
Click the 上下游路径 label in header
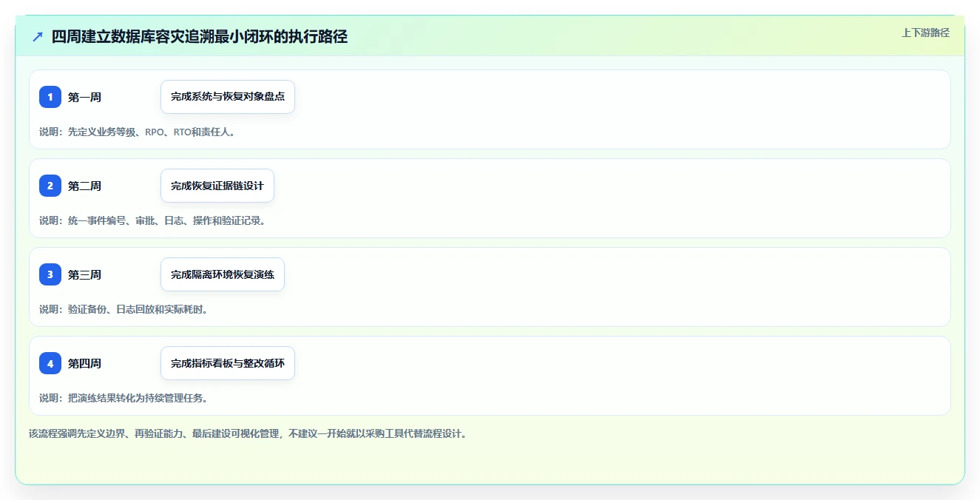925,33
